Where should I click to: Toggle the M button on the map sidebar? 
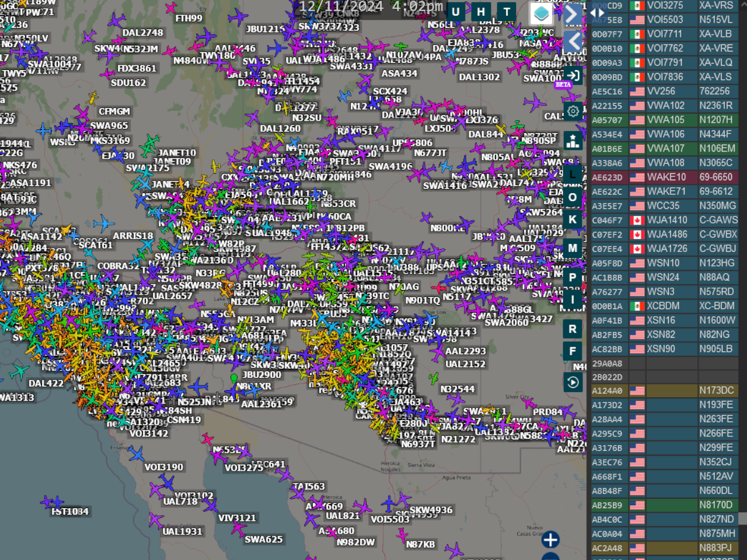(573, 248)
